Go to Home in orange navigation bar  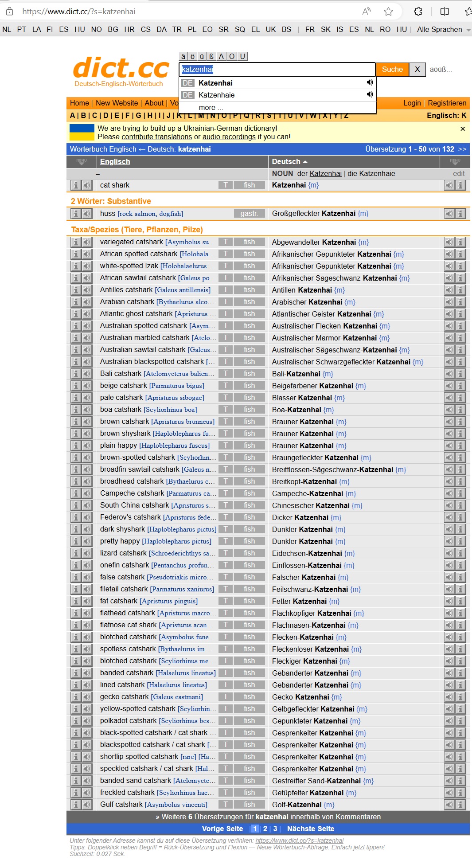click(x=79, y=103)
